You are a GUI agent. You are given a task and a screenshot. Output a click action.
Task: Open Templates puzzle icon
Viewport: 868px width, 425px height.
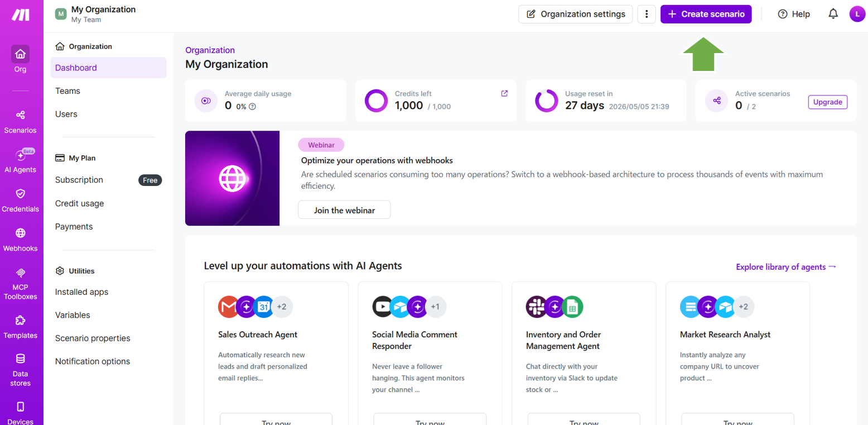[20, 326]
